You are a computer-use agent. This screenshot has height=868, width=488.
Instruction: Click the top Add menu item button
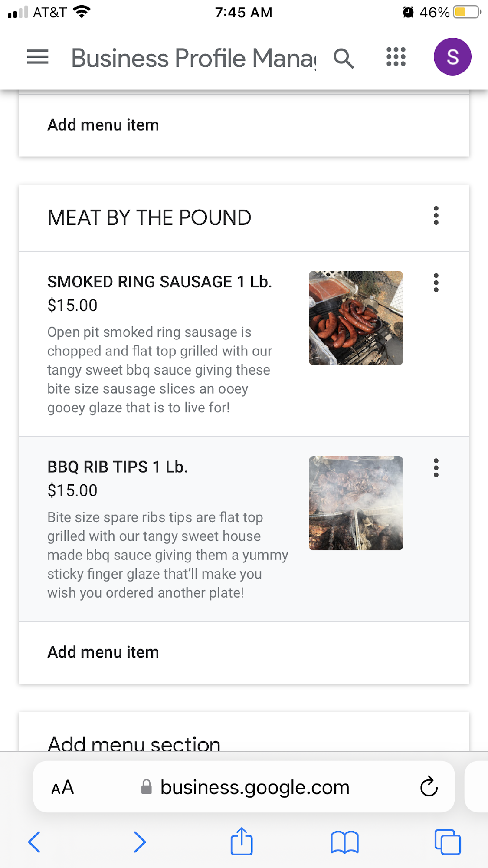point(103,125)
